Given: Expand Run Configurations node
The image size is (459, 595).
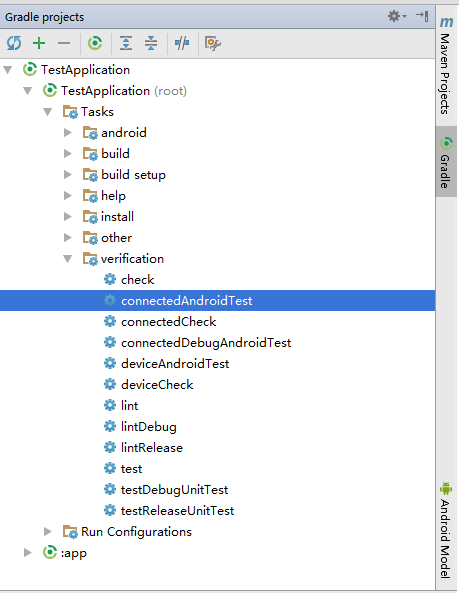Looking at the screenshot, I should (48, 532).
